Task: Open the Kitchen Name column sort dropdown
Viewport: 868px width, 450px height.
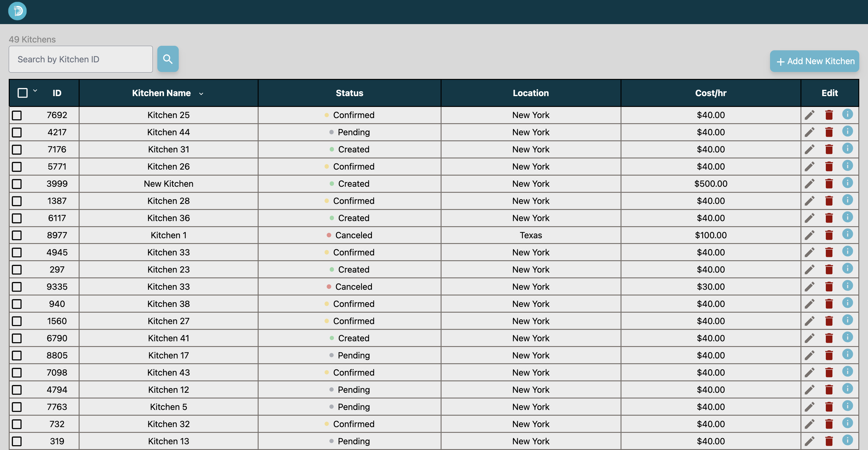Action: 201,94
